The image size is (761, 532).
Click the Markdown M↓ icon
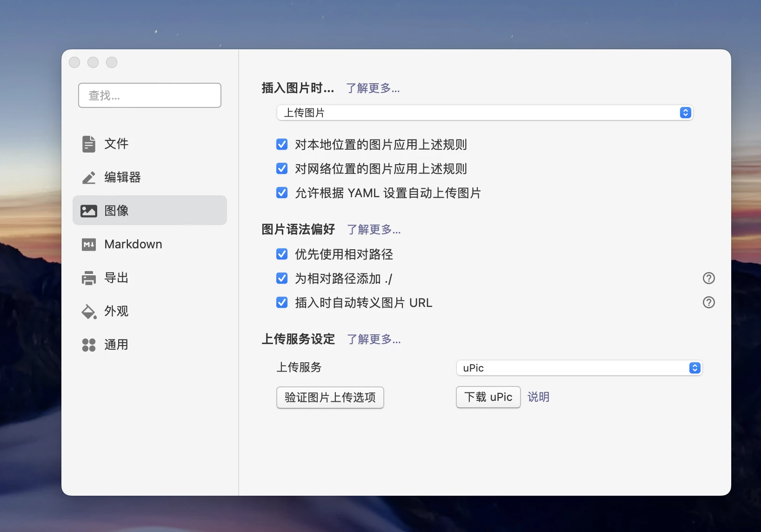click(89, 244)
